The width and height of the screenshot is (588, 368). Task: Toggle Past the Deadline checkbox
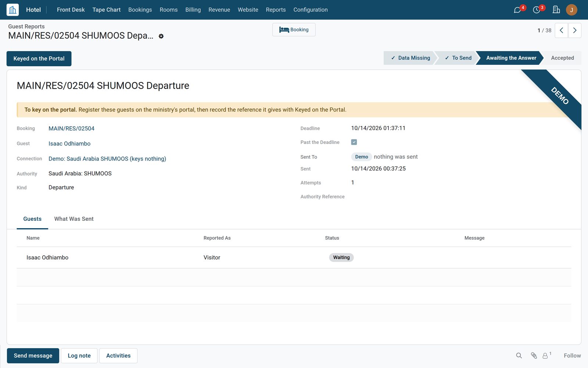(x=354, y=142)
